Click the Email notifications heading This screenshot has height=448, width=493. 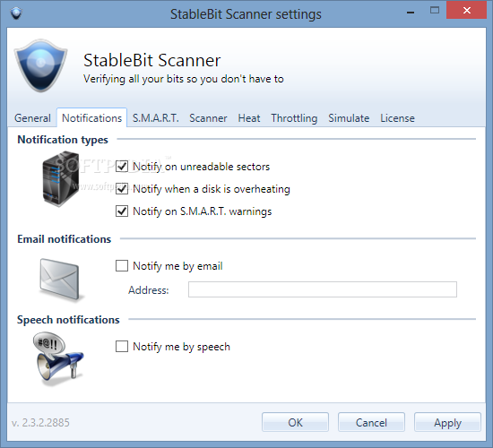tap(65, 239)
